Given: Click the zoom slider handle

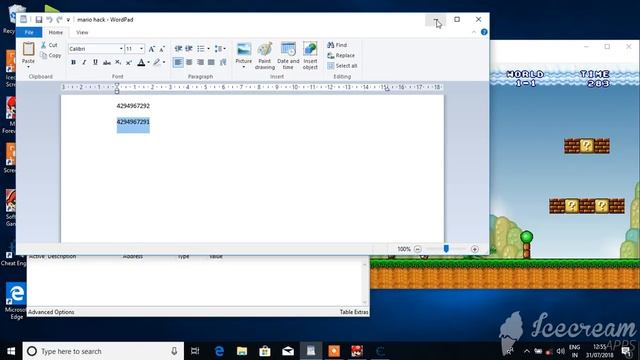Looking at the screenshot, I should click(x=446, y=249).
